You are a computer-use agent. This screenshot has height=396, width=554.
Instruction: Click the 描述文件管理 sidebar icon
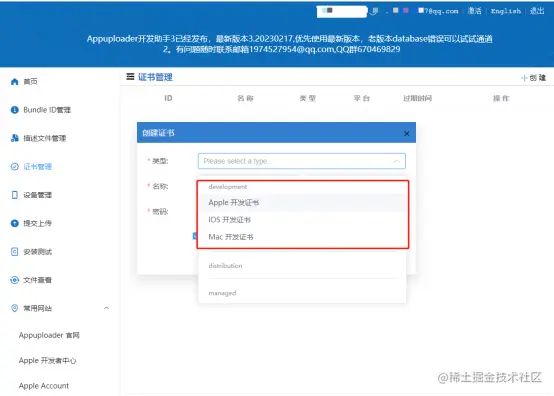(14, 138)
